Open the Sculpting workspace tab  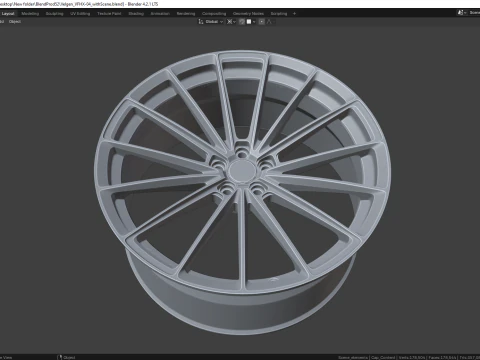[54, 14]
